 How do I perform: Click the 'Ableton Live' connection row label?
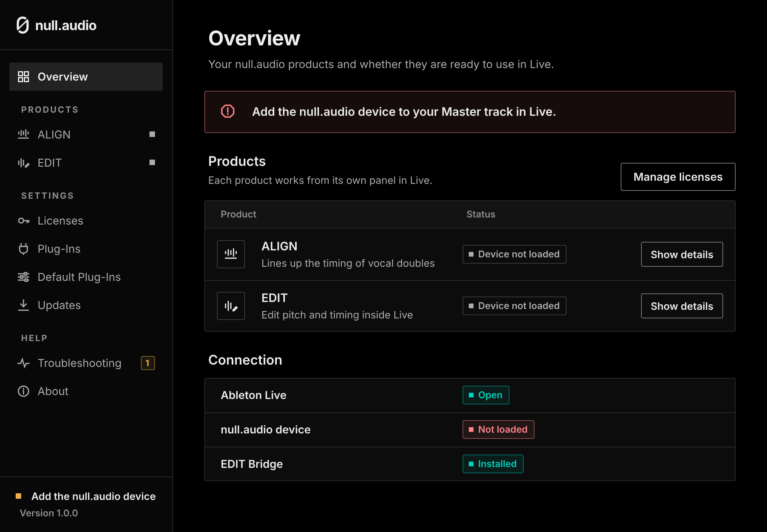[254, 395]
